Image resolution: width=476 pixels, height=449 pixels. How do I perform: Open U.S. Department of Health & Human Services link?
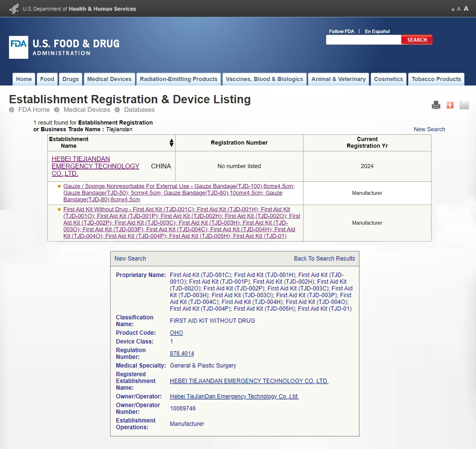click(79, 9)
